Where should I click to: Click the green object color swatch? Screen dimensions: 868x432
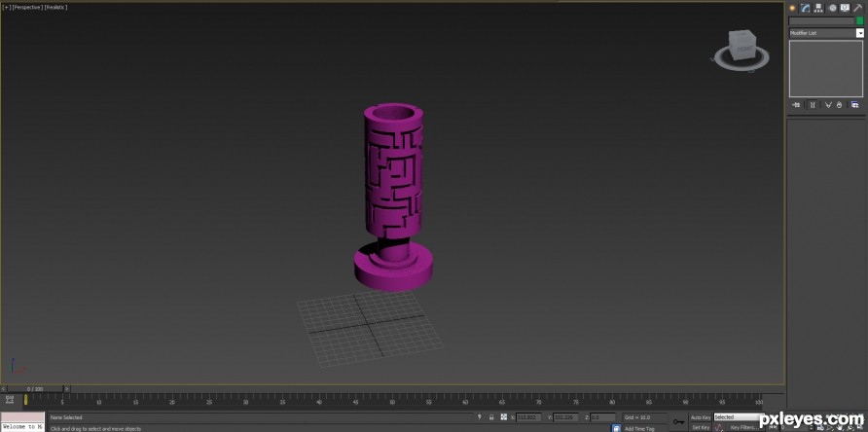pyautogui.click(x=859, y=20)
